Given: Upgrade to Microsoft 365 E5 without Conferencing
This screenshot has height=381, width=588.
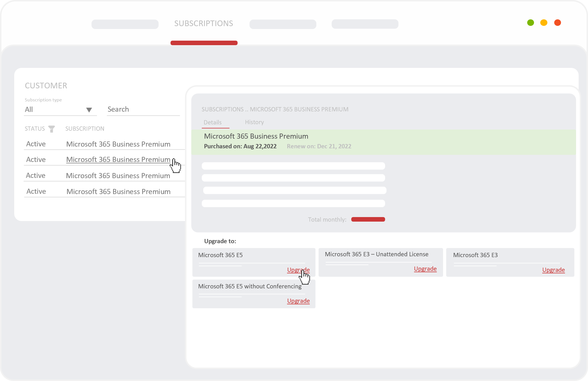Looking at the screenshot, I should coord(298,301).
